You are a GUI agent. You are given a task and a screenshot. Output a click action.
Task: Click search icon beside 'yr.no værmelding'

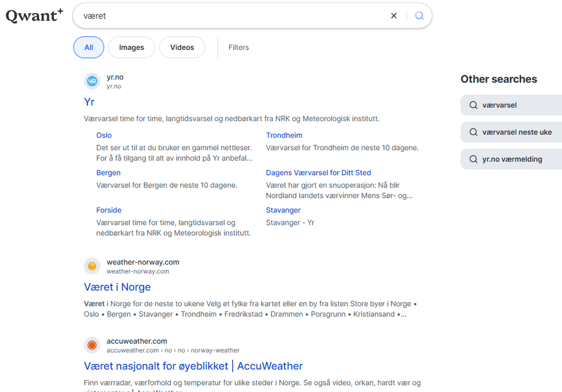[474, 160]
